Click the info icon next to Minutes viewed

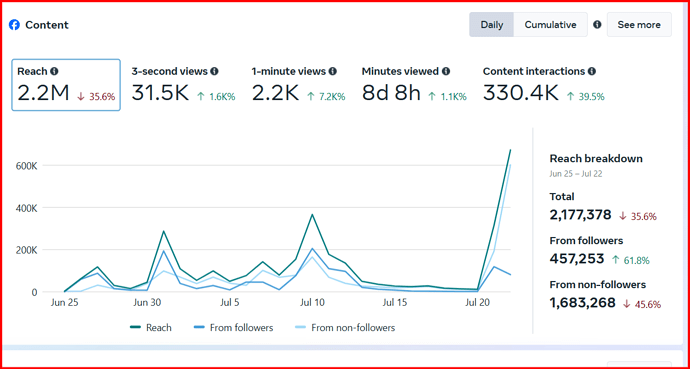pyautogui.click(x=446, y=71)
